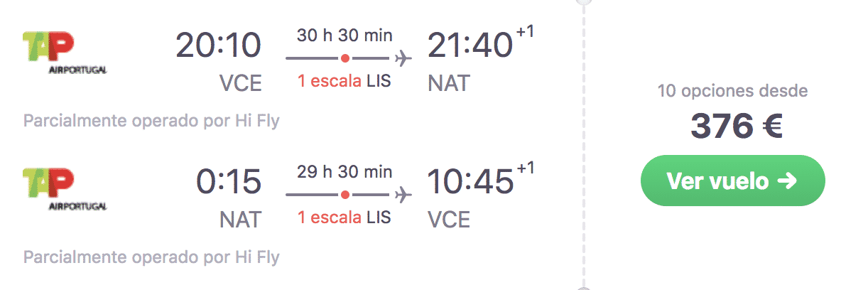The height and width of the screenshot is (290, 868).
Task: Click the red stopover dot on outbound flight
Action: point(345,58)
